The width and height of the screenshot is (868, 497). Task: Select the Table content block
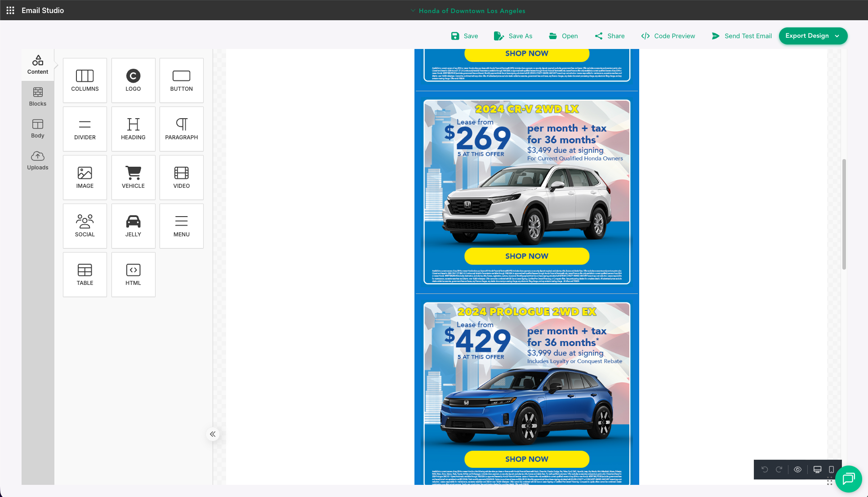85,275
